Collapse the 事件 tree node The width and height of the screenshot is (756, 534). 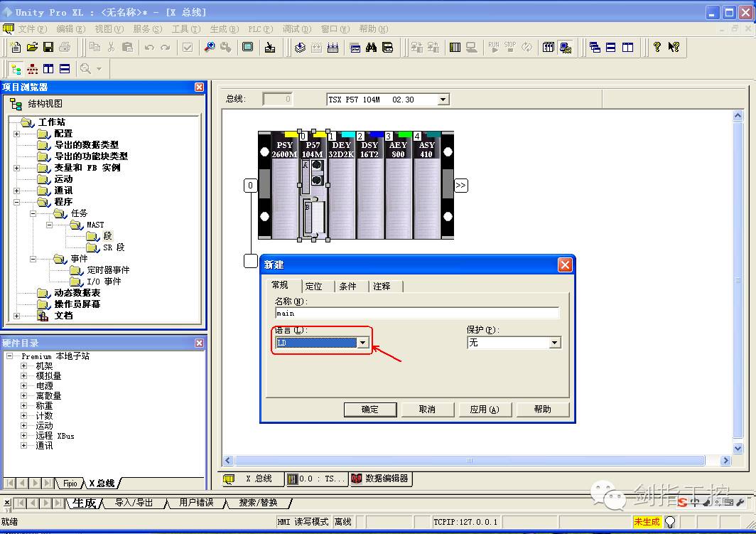click(x=33, y=259)
